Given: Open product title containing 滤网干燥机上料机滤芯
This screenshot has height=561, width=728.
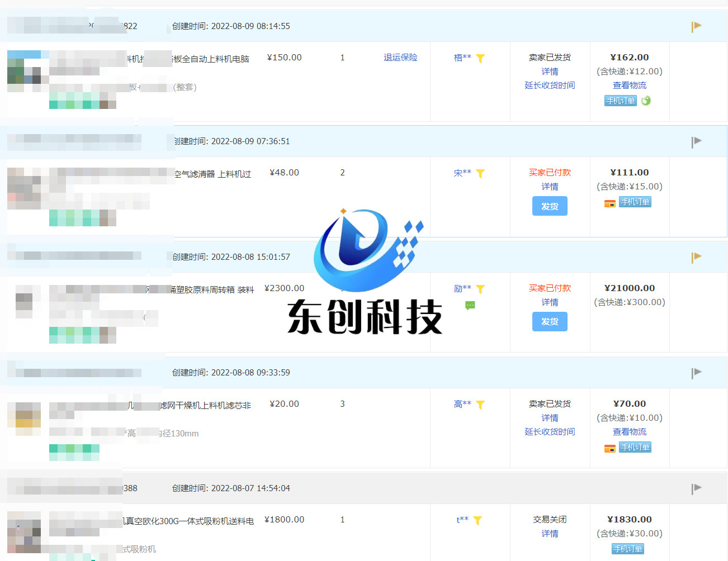Looking at the screenshot, I should tap(205, 406).
